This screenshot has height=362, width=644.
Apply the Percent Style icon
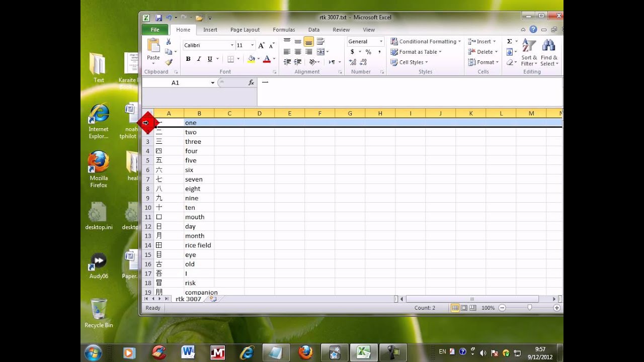pos(368,52)
